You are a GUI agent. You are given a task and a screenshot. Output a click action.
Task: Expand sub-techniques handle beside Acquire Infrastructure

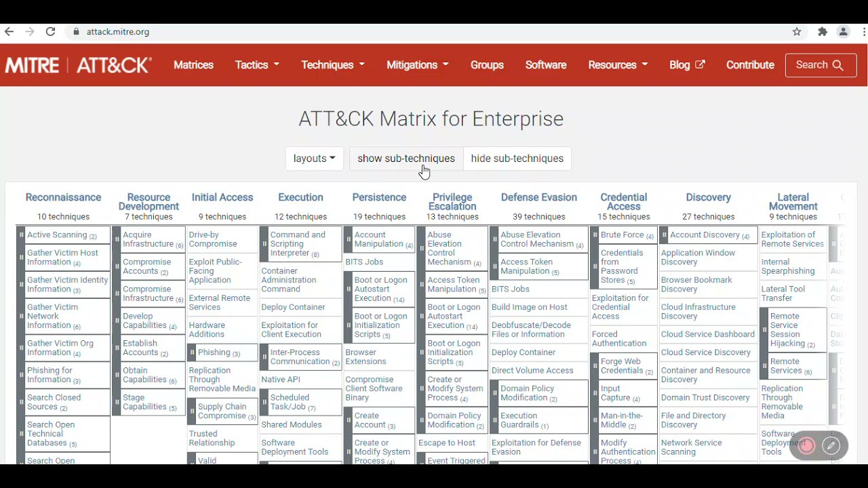tap(117, 239)
